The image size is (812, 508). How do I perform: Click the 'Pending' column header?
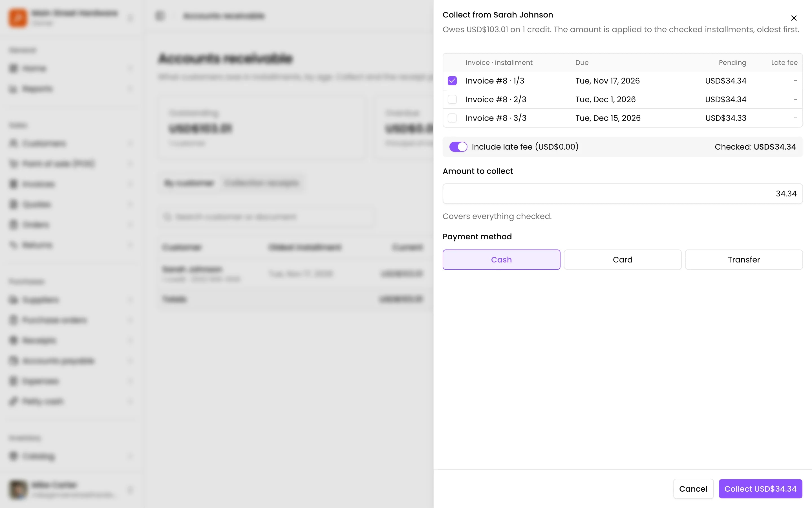coord(732,62)
